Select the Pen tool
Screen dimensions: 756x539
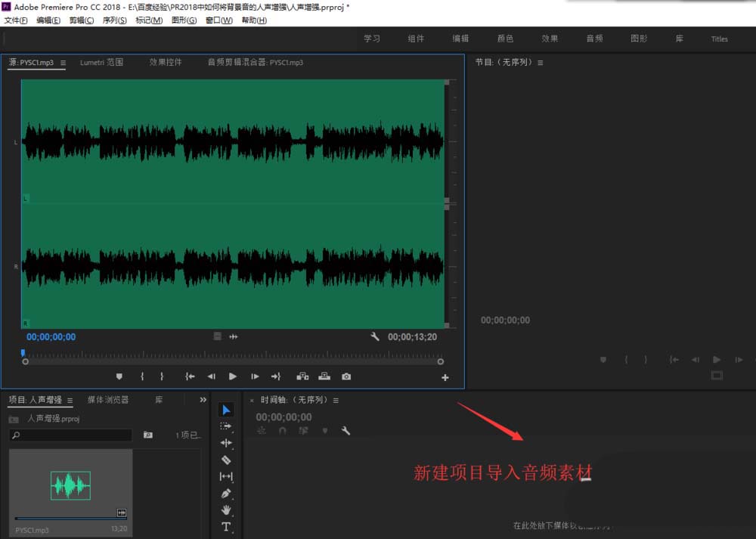225,493
